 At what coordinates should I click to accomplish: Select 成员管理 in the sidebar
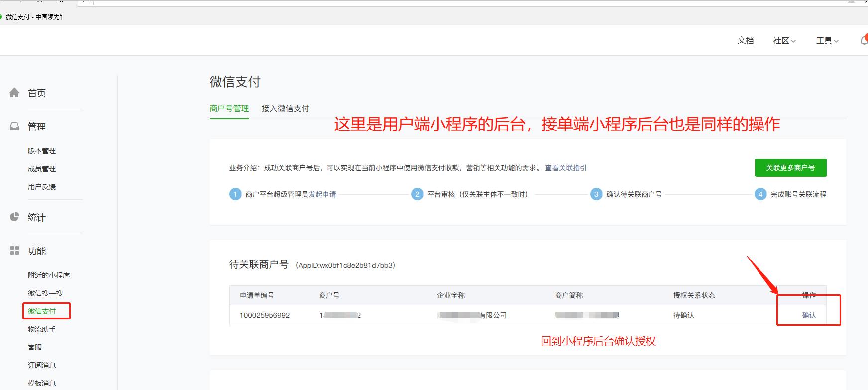pyautogui.click(x=42, y=169)
